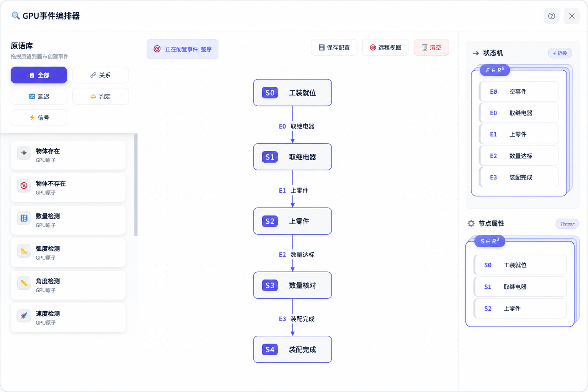Switch to the 延迟 filter tab

[x=39, y=96]
